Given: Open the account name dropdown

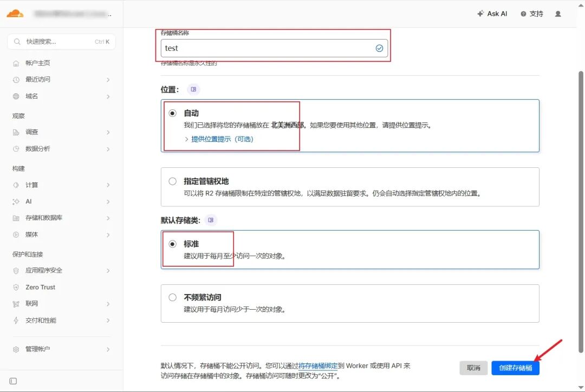Looking at the screenshot, I should (73, 14).
